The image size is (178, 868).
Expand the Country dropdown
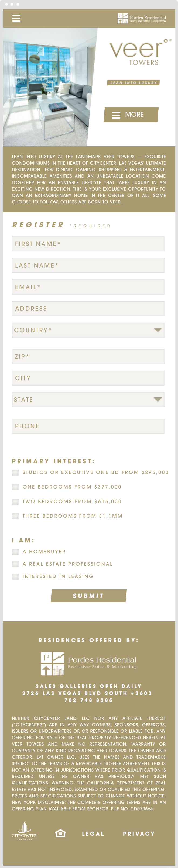tap(88, 330)
